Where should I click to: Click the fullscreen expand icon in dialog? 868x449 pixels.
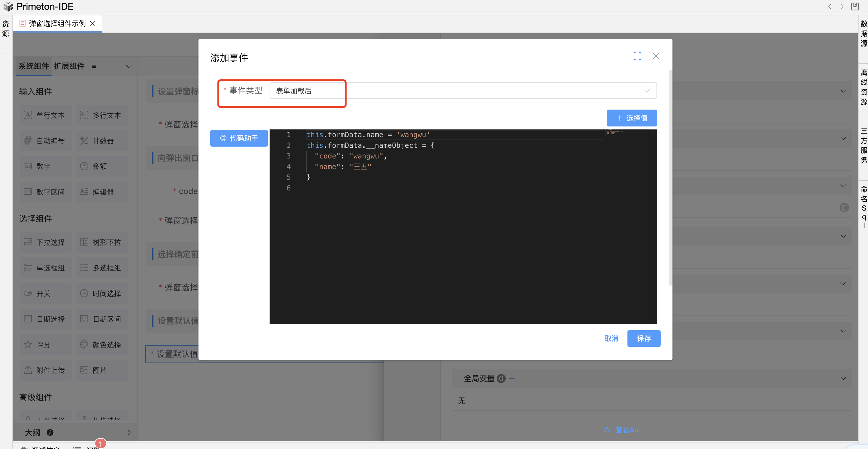click(x=637, y=56)
